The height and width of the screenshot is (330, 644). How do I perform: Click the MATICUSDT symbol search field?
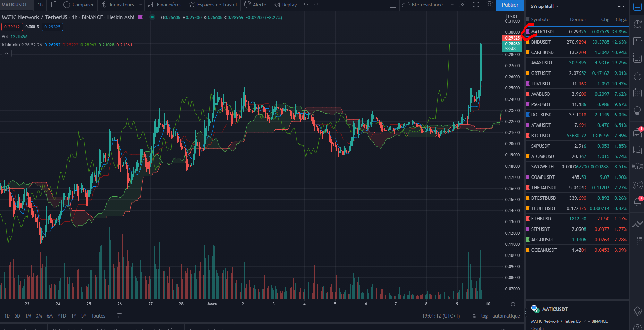tap(16, 5)
